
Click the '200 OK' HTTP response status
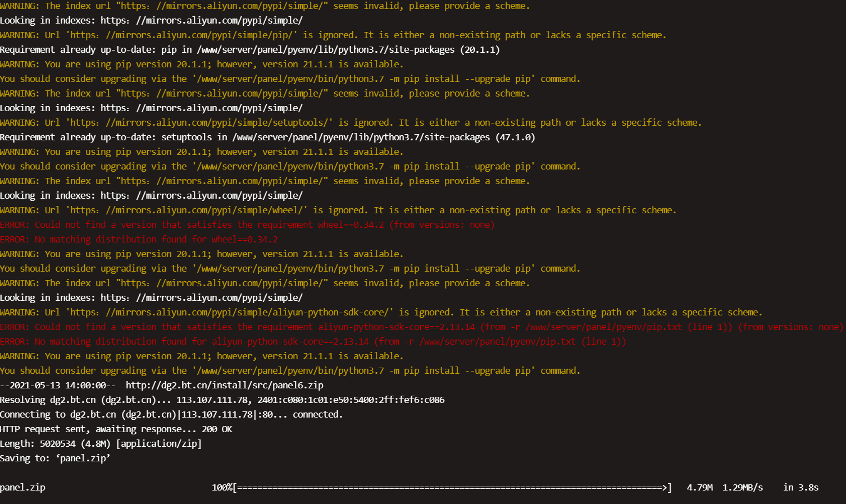[x=217, y=429]
